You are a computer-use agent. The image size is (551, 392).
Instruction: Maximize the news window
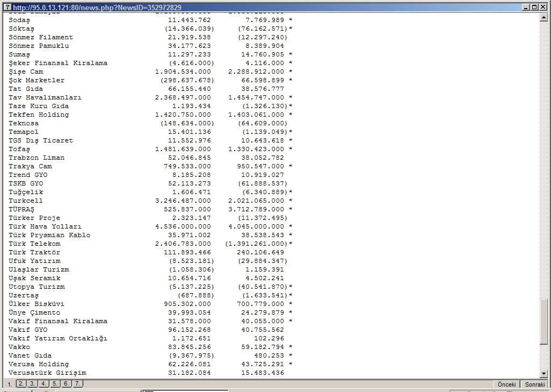(533, 7)
